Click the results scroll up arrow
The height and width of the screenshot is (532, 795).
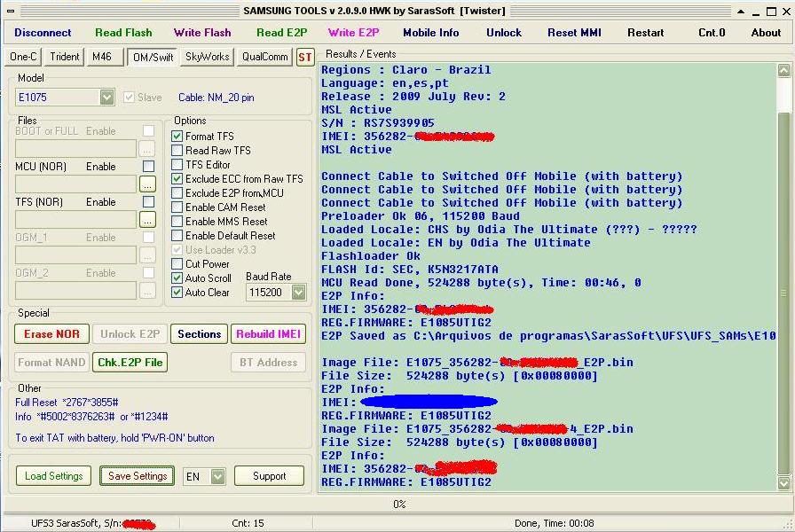783,70
